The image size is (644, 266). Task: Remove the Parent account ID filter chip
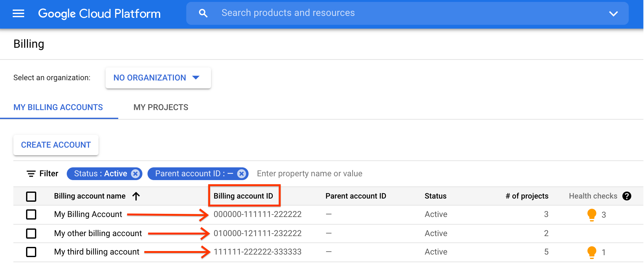[x=242, y=173]
